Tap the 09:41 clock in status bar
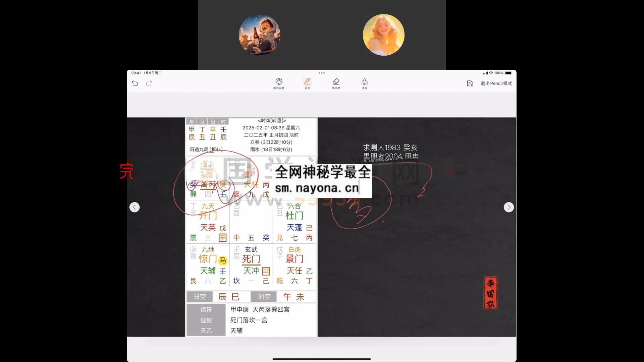 tap(136, 73)
